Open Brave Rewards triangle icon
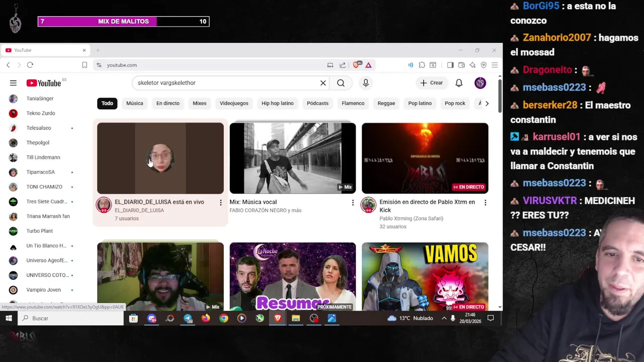644x362 pixels. point(368,65)
